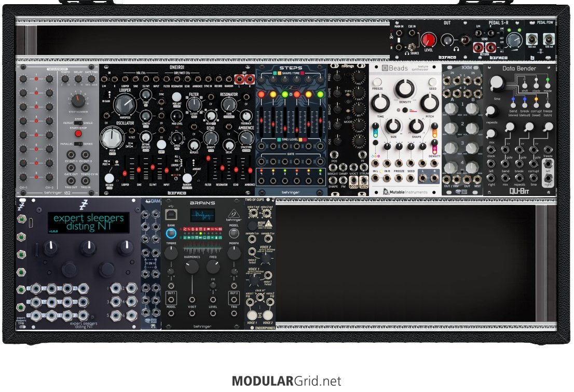Image resolution: width=574 pixels, height=392 pixels.
Task: Toggle the PARALLEL/SERIES switch on the 182
Action: [x=78, y=144]
